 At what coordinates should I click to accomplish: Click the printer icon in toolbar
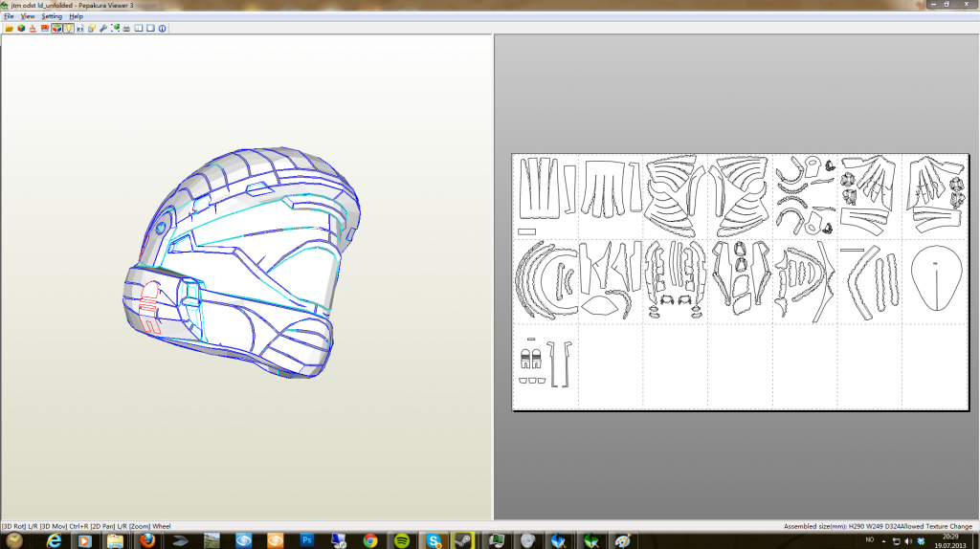[126, 28]
